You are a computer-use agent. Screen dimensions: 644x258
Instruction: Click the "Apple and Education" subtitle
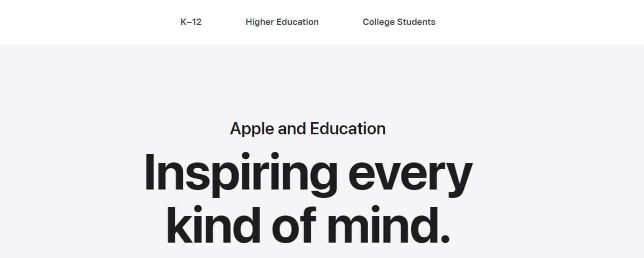pos(308,128)
